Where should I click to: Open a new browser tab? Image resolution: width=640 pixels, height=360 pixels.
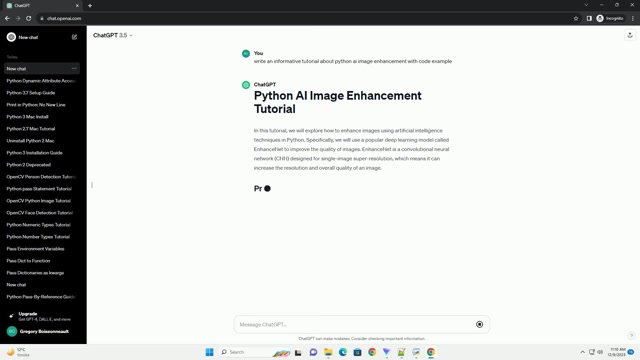click(90, 6)
